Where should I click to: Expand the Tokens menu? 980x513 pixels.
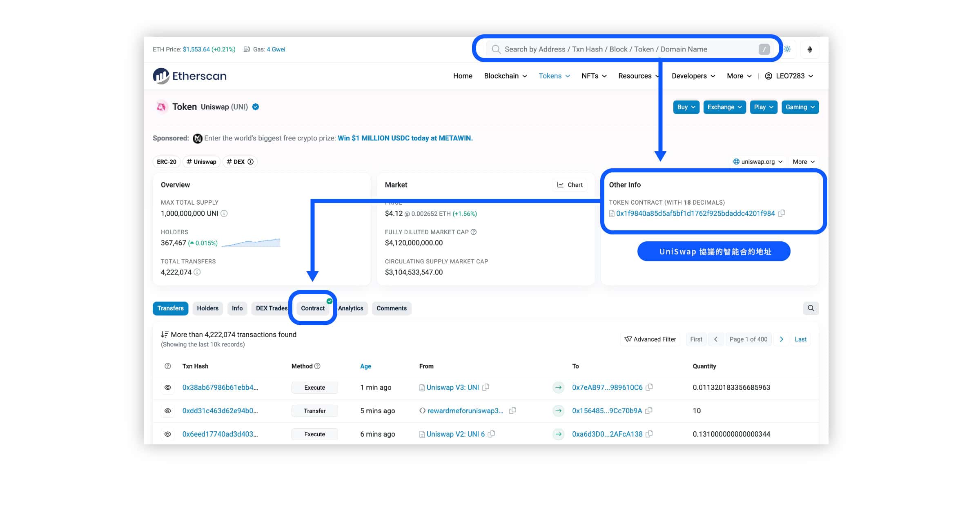tap(554, 76)
